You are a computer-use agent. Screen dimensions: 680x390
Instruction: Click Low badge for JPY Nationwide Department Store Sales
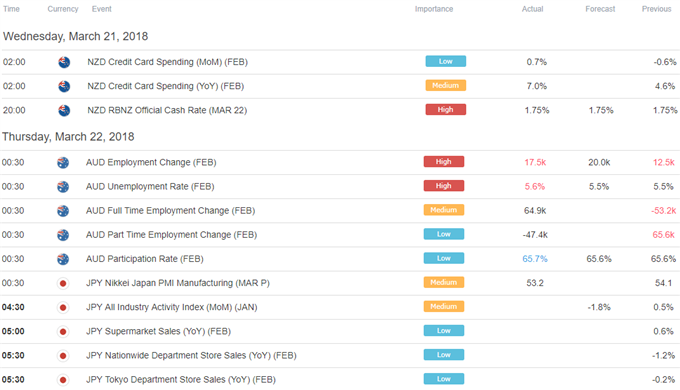click(x=444, y=354)
